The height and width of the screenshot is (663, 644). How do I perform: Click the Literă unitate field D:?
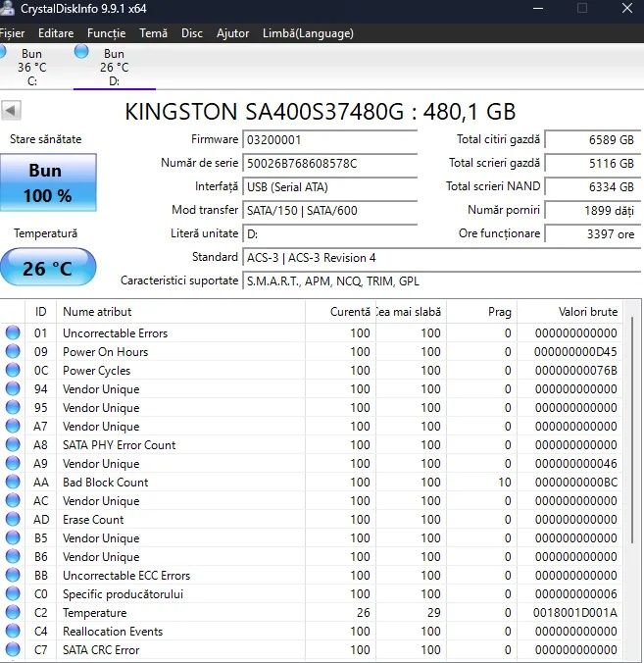coord(330,233)
